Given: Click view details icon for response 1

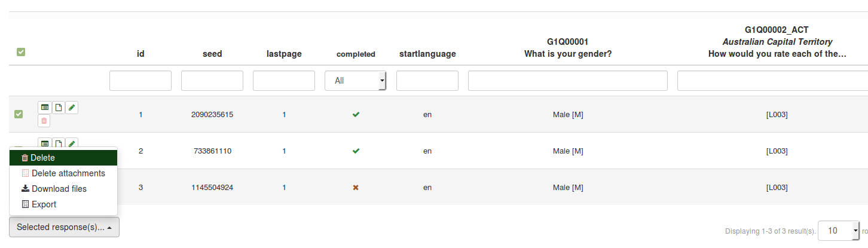Looking at the screenshot, I should point(44,108).
